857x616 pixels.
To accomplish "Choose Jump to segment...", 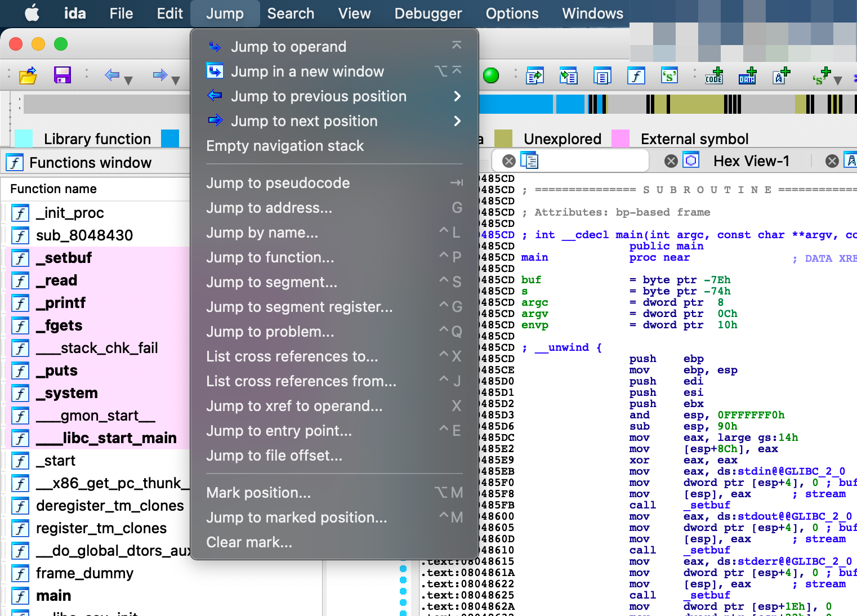I will [334, 282].
